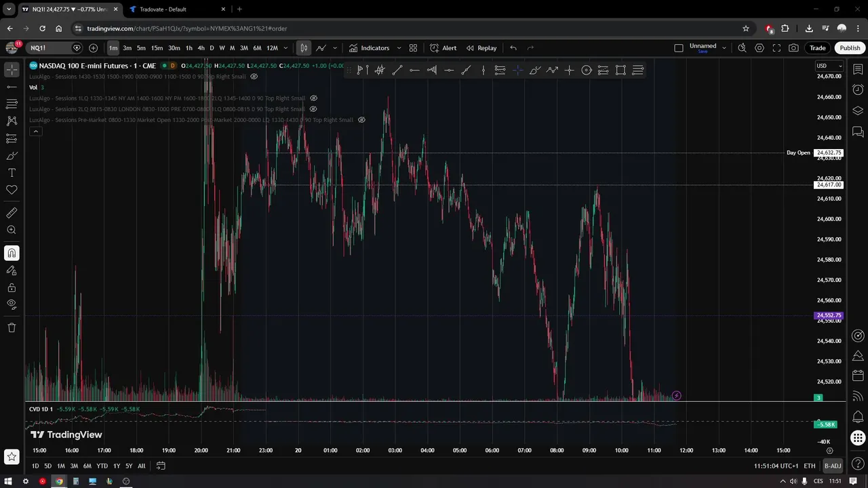Screen dimensions: 868x488
Task: Open the Trade panel button
Action: (x=818, y=48)
